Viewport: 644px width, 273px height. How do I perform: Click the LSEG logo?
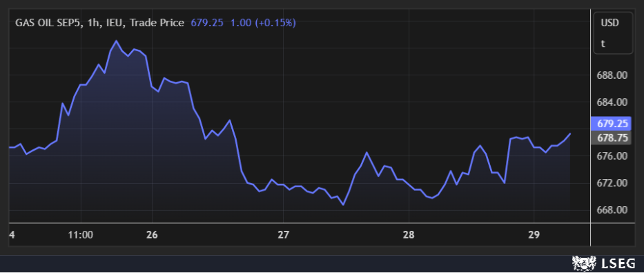tap(604, 263)
